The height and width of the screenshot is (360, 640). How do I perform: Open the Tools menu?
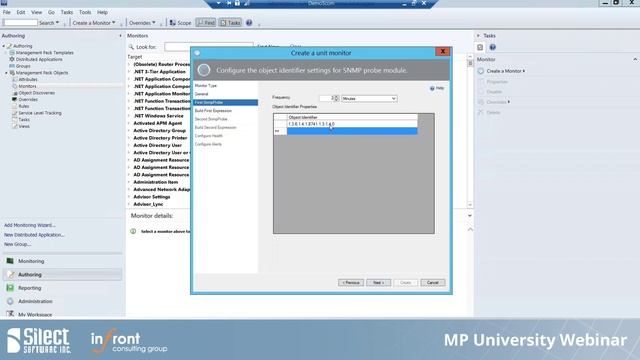pos(85,12)
